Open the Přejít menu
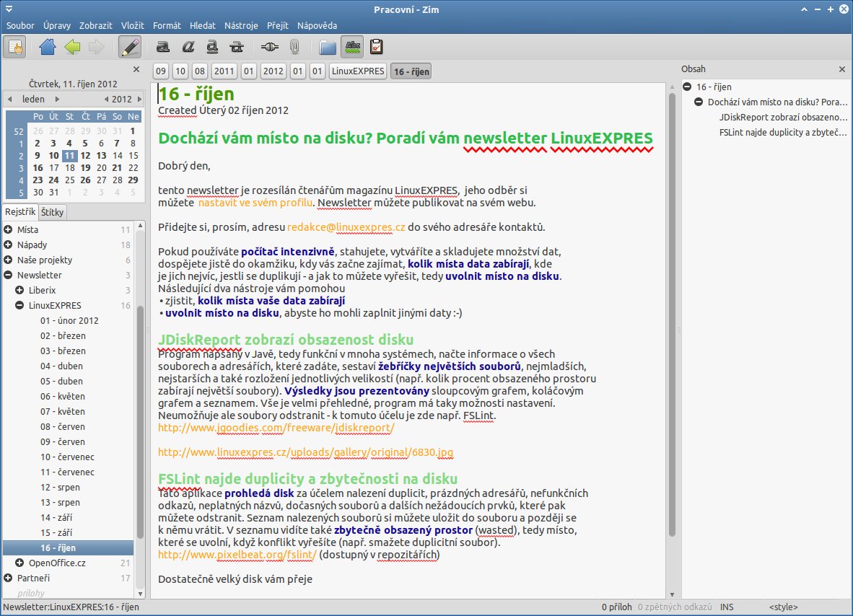 tap(277, 25)
